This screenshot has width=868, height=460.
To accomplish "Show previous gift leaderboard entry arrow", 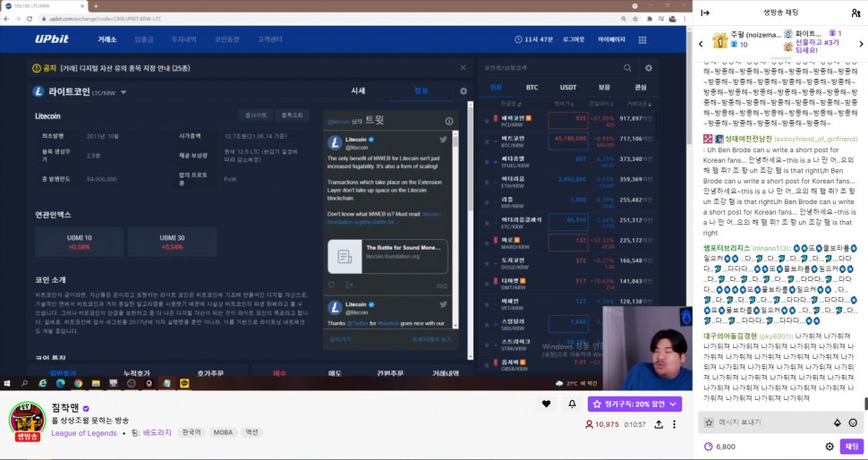I will 701,44.
